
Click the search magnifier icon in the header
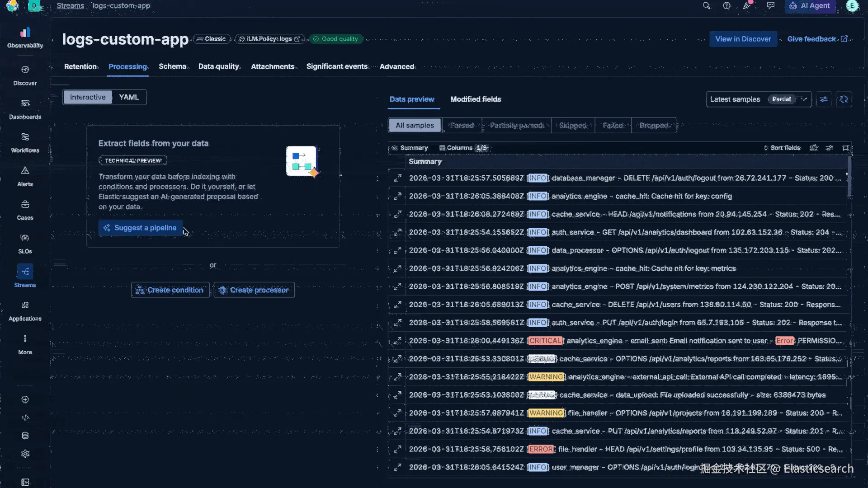click(x=706, y=6)
